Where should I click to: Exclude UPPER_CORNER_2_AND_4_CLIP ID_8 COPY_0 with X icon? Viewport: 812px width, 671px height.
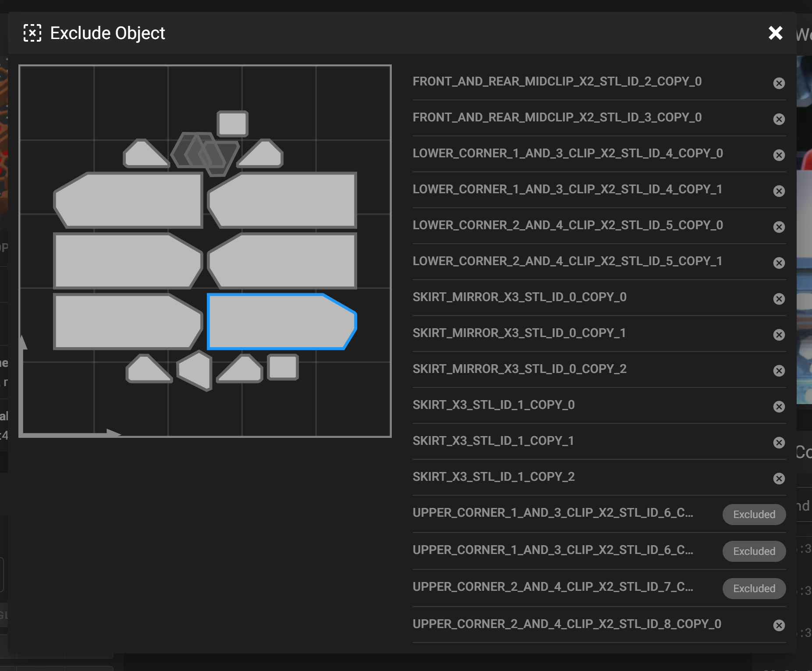[x=779, y=625]
